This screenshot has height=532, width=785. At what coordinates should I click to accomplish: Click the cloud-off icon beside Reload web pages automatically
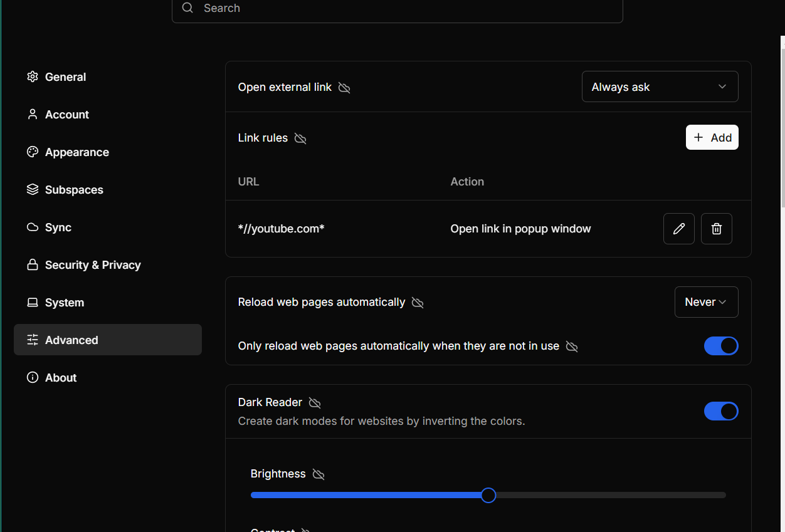[x=418, y=303]
